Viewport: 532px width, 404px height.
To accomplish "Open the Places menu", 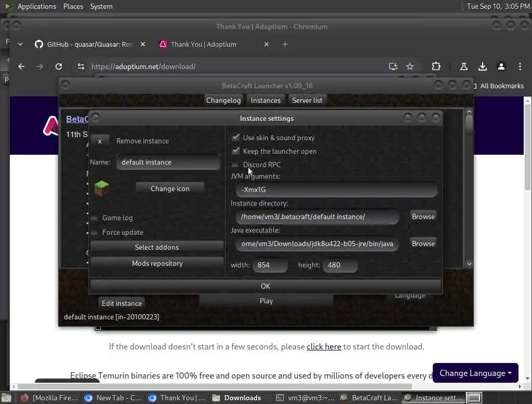I will click(73, 6).
